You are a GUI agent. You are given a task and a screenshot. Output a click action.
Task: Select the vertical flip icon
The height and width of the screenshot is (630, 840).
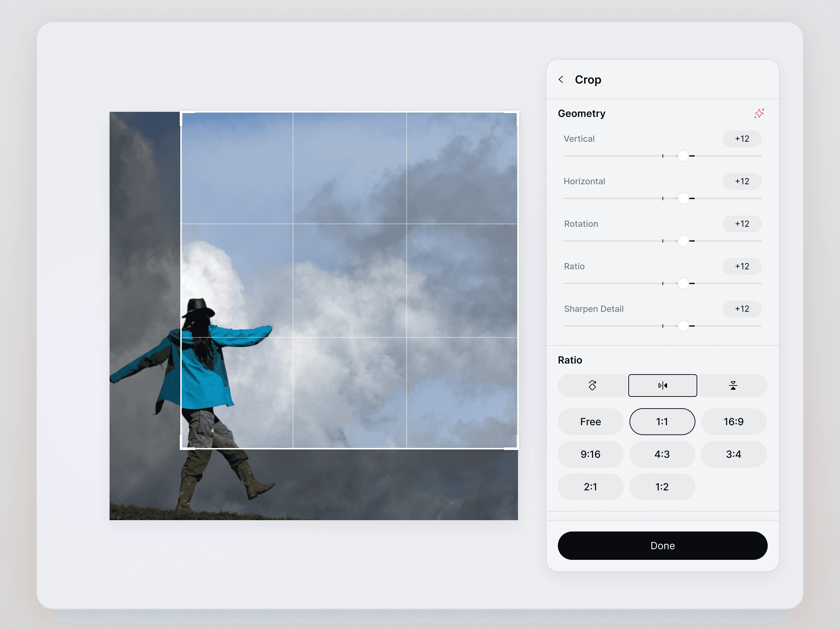[733, 386]
